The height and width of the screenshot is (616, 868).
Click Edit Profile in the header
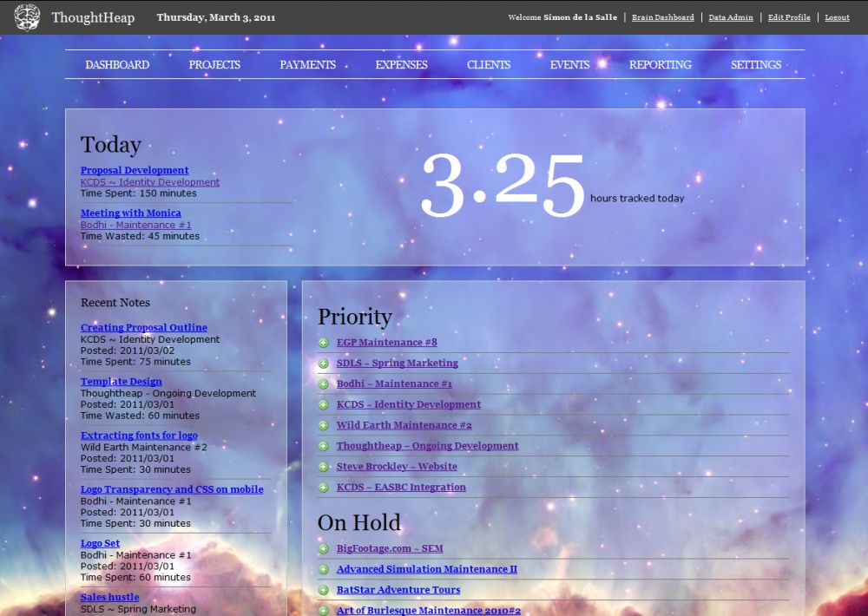[789, 17]
